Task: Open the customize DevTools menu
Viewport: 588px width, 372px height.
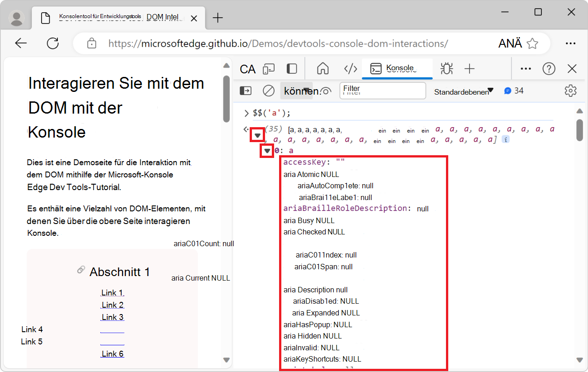Action: pos(526,69)
